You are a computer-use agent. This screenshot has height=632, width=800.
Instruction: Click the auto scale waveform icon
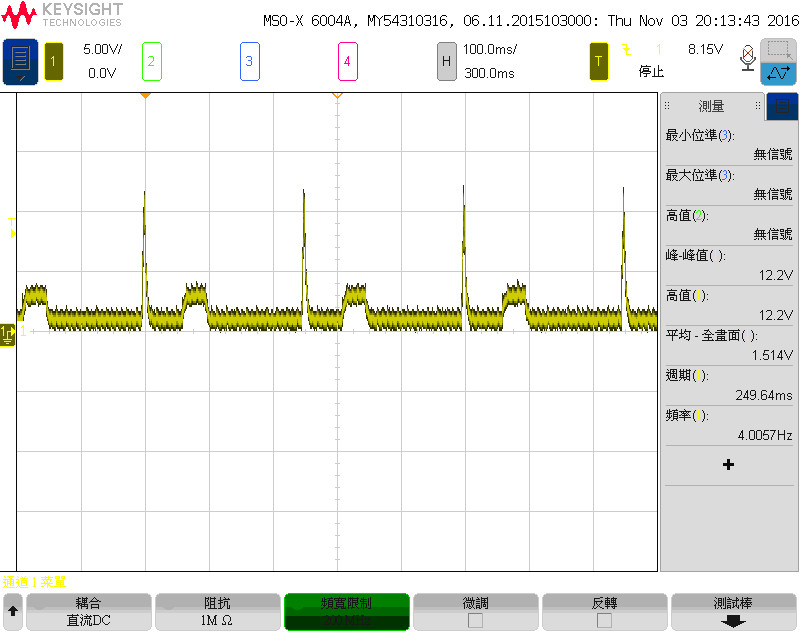(x=779, y=74)
